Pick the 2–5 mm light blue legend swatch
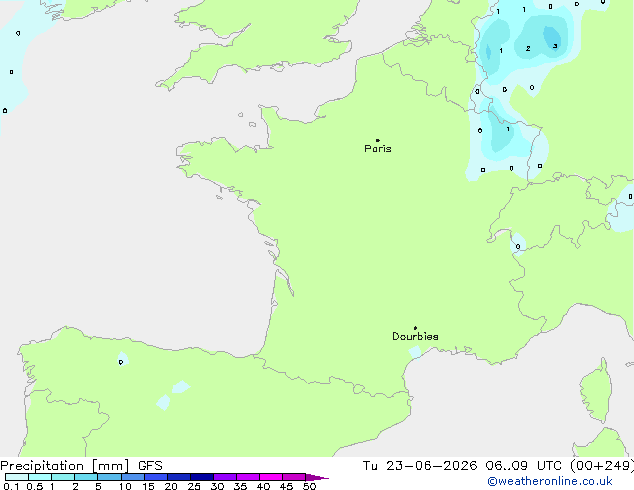 [x=86, y=477]
